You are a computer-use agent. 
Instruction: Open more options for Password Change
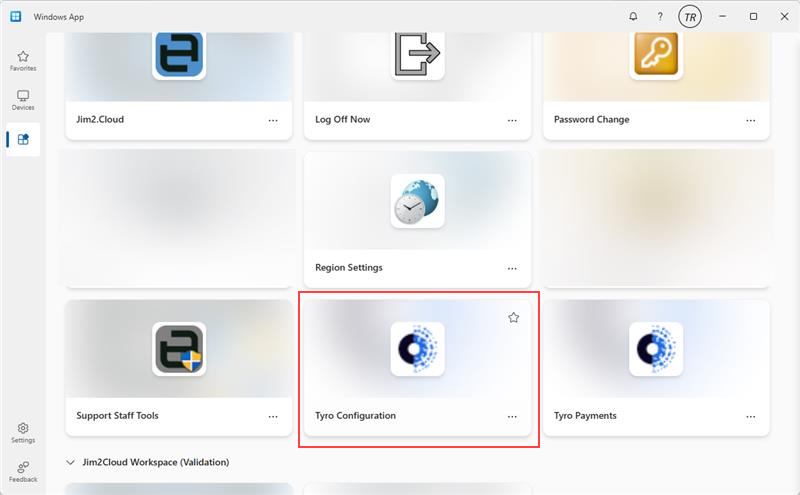point(751,120)
